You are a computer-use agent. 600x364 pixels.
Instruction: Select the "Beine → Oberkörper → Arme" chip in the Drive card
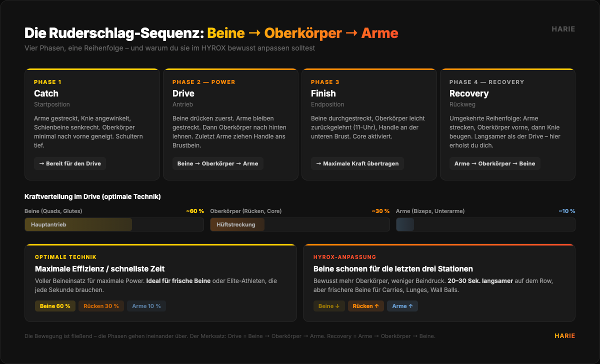(x=218, y=163)
